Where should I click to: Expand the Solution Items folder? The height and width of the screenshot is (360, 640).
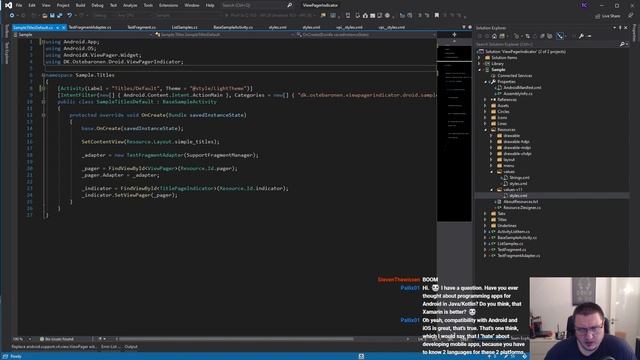pyautogui.click(x=480, y=58)
